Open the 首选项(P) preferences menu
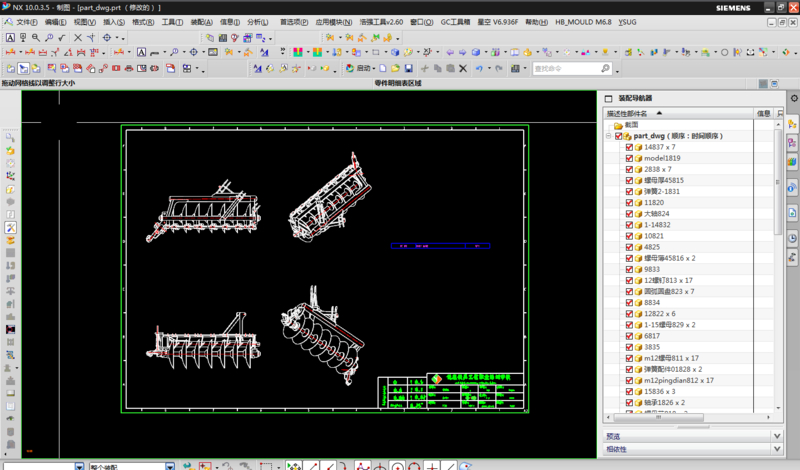This screenshot has width=800, height=470. [294, 22]
